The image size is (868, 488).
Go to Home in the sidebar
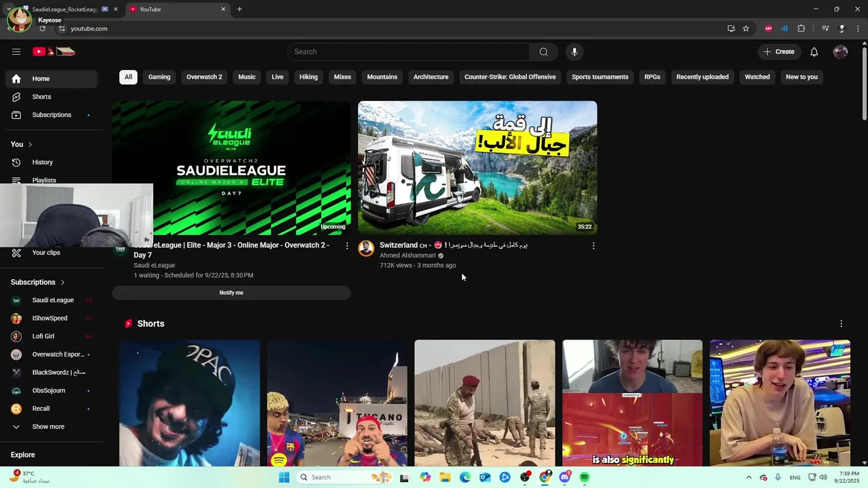coord(52,79)
